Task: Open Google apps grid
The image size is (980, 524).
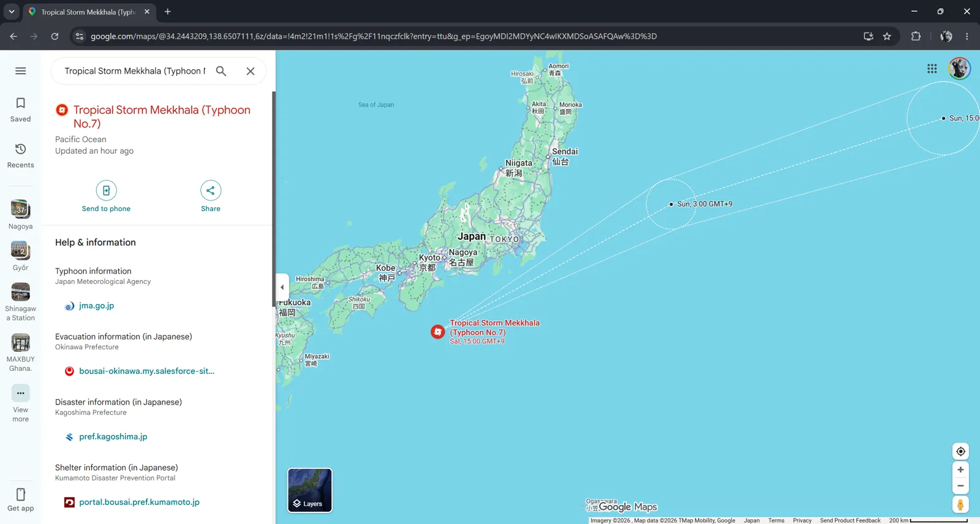Action: (932, 69)
